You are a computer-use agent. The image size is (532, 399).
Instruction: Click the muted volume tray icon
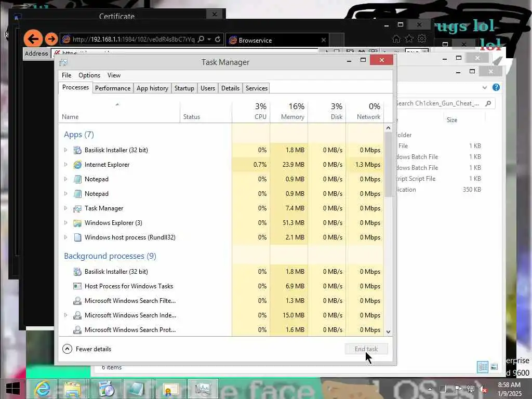[x=482, y=389]
